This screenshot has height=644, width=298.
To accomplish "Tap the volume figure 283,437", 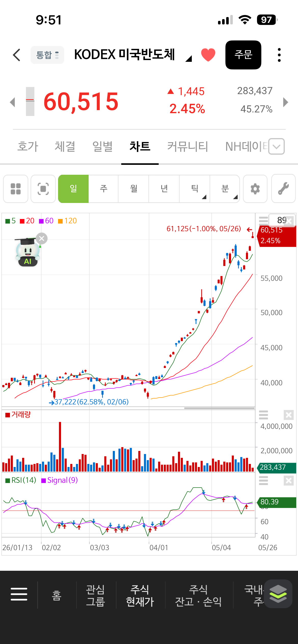I will click(255, 91).
